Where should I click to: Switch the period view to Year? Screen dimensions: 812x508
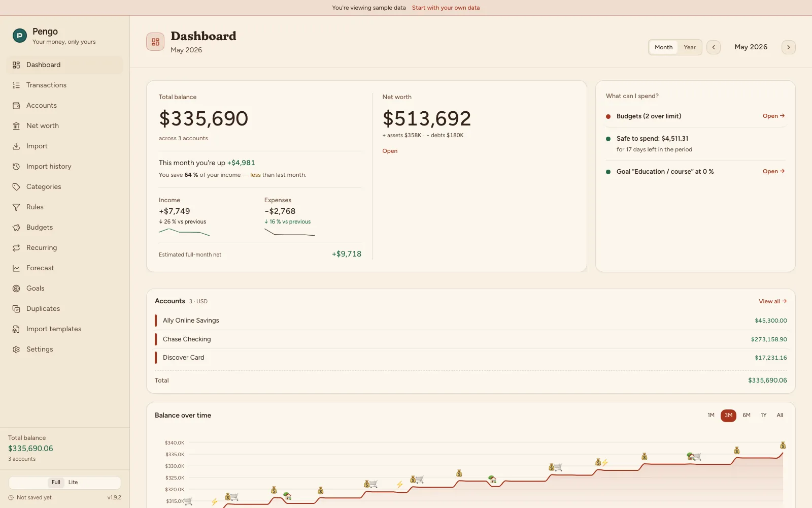[690, 47]
